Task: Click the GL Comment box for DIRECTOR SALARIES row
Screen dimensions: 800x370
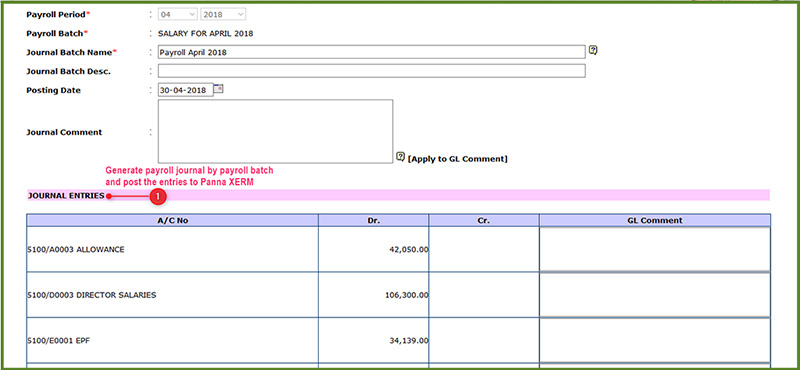Action: pos(655,295)
